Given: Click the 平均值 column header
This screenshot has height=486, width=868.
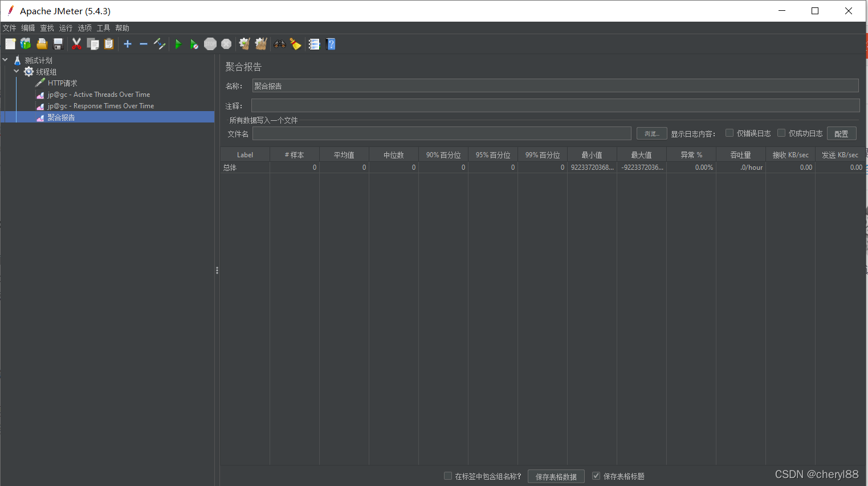Looking at the screenshot, I should click(344, 155).
